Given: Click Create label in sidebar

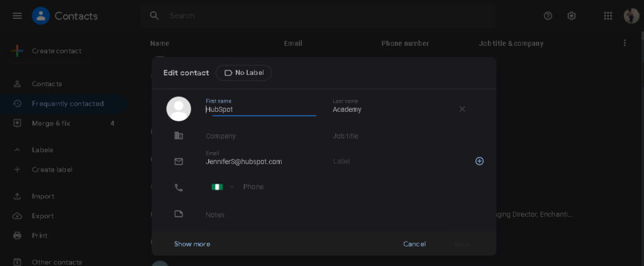Looking at the screenshot, I should pyautogui.click(x=52, y=170).
